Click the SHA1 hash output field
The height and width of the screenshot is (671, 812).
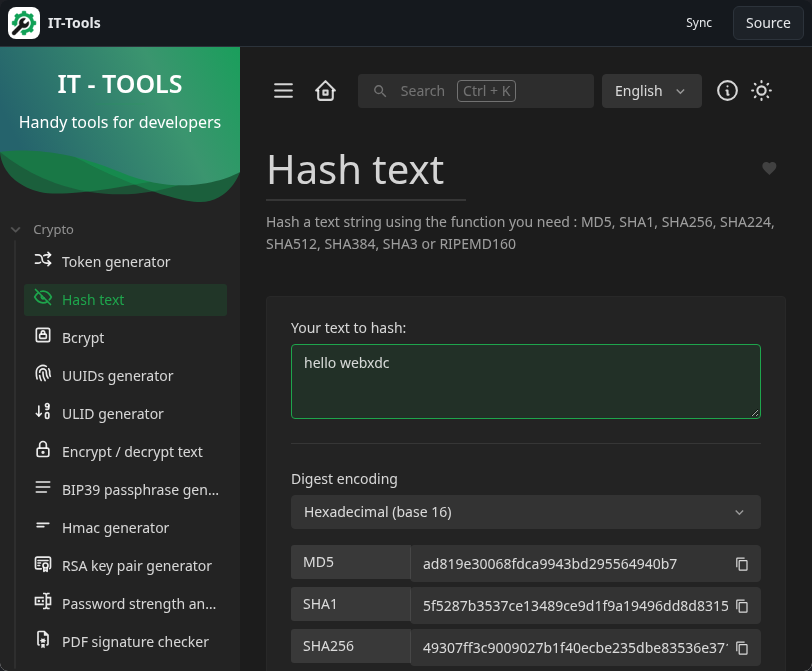click(x=586, y=606)
